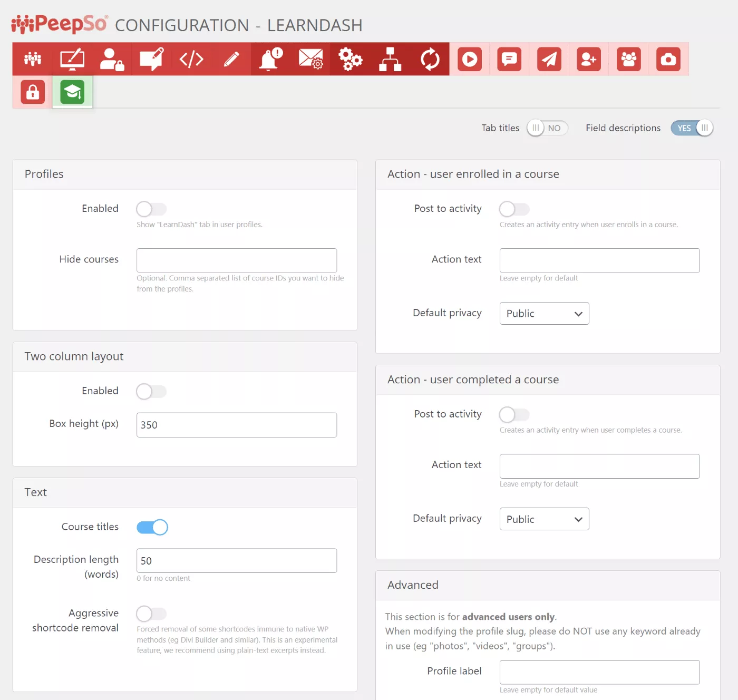This screenshot has height=700, width=738.
Task: Open the chat message bubble tab
Action: (x=509, y=59)
